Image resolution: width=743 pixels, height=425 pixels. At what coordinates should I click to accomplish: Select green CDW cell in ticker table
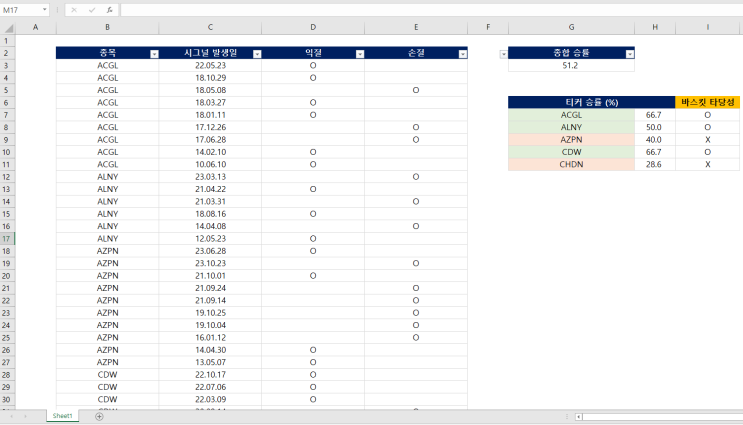(x=571, y=152)
